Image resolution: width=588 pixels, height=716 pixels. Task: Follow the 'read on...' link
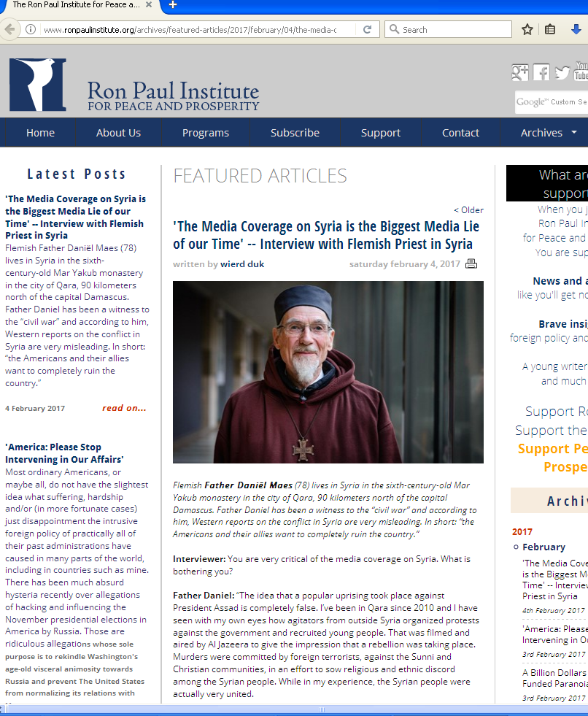tap(124, 408)
